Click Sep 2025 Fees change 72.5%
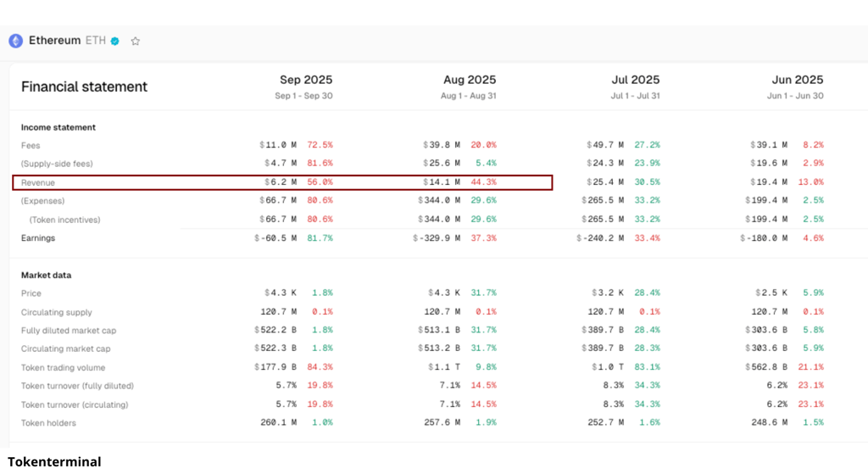This screenshot has width=868, height=474. [x=320, y=145]
